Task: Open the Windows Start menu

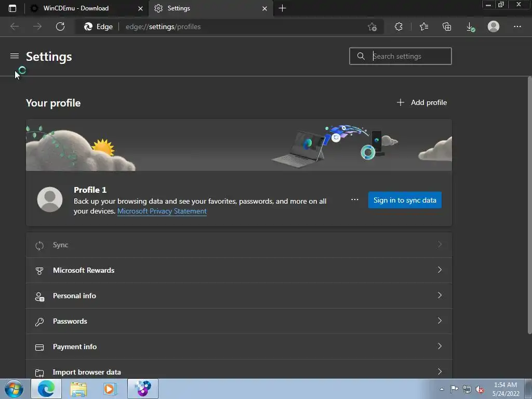Action: (x=14, y=389)
